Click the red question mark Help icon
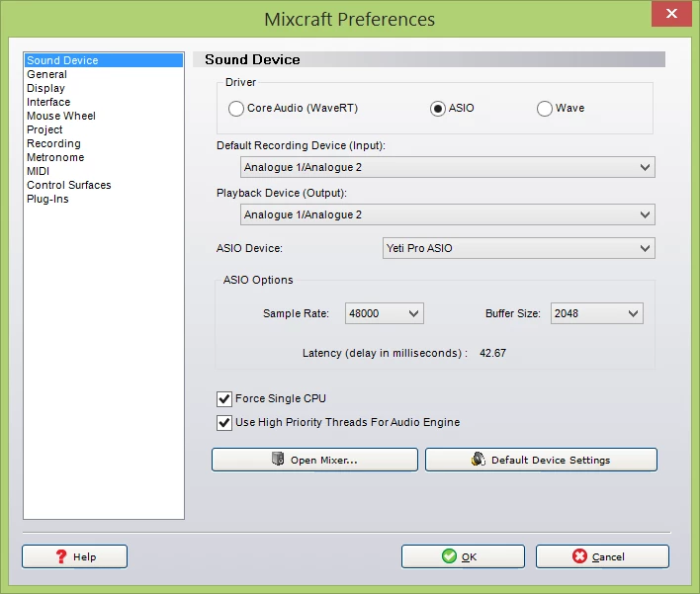 coord(61,556)
